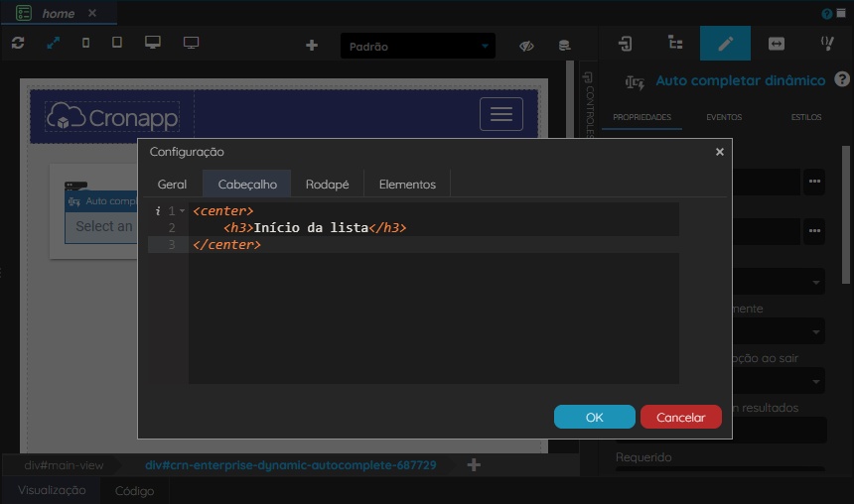Toggle the hidden-eye visibility icon

click(x=526, y=46)
